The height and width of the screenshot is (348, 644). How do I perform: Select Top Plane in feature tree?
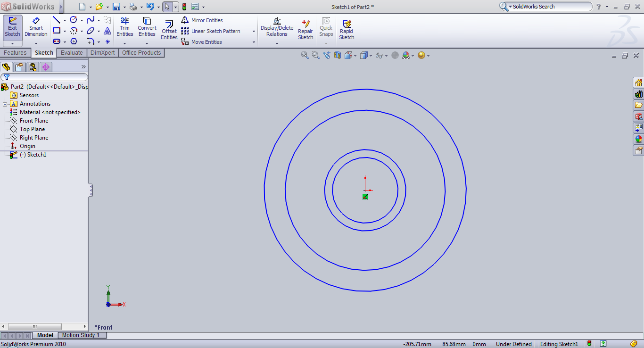click(x=32, y=129)
